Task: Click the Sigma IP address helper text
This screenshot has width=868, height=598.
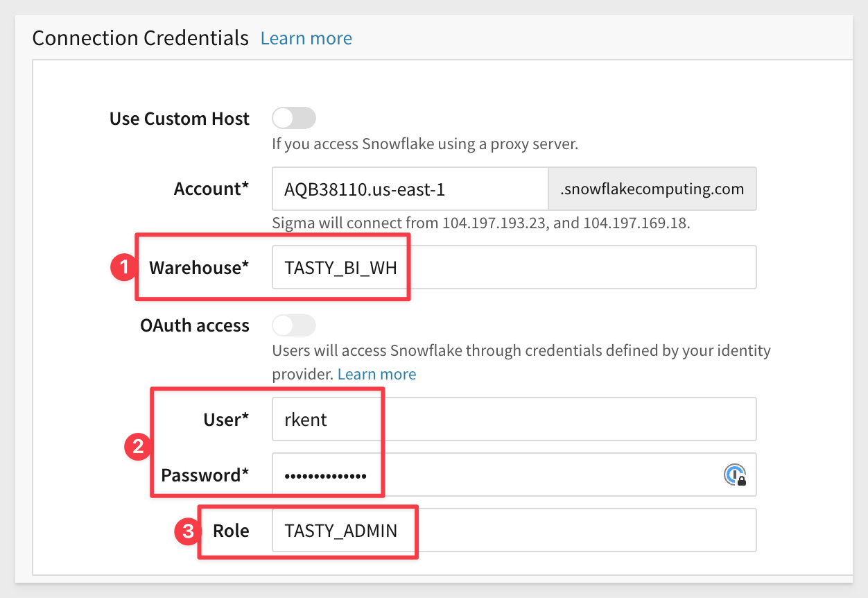Action: click(x=481, y=223)
